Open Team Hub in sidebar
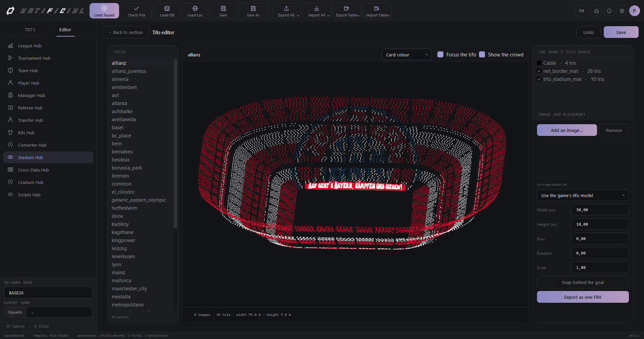This screenshot has height=339, width=644. 48,70
